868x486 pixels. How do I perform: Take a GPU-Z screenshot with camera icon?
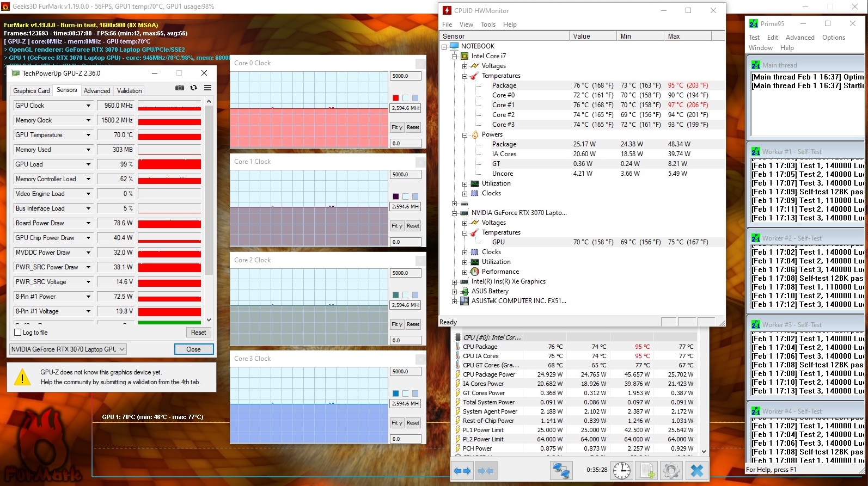point(179,88)
